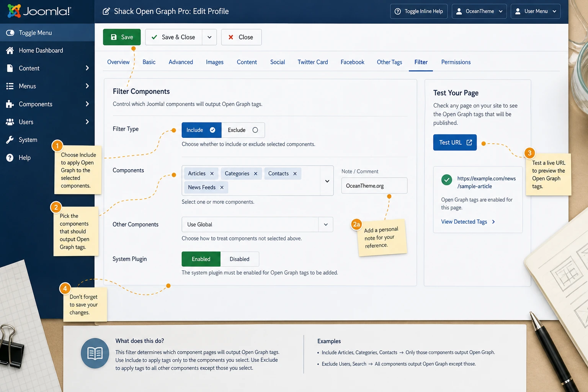Switch to the Permissions tab
Screen dimensions: 588x392
pyautogui.click(x=456, y=62)
